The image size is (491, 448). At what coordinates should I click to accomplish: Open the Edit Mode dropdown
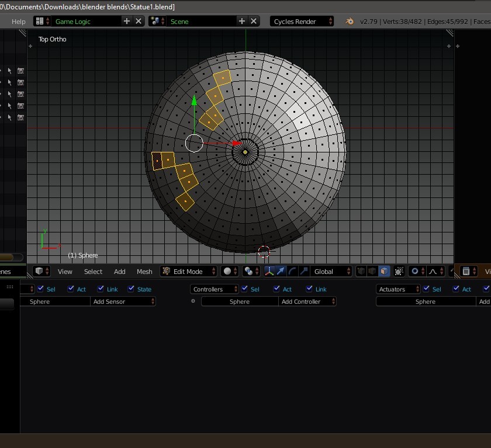[187, 271]
